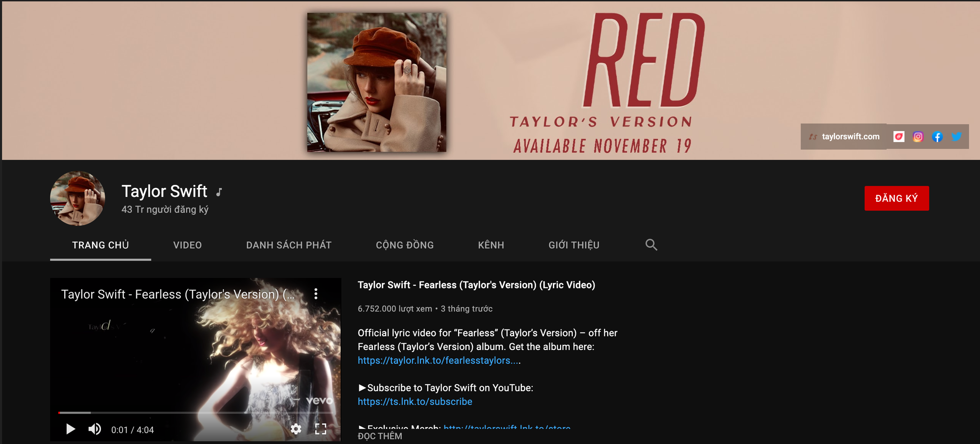Open the Twitter bird icon in banner

pyautogui.click(x=956, y=137)
